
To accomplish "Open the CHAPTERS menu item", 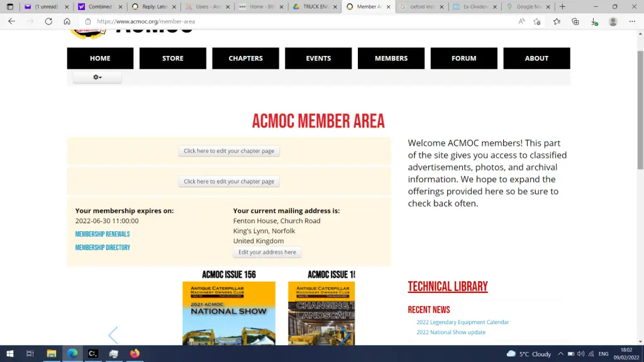I will click(x=245, y=58).
